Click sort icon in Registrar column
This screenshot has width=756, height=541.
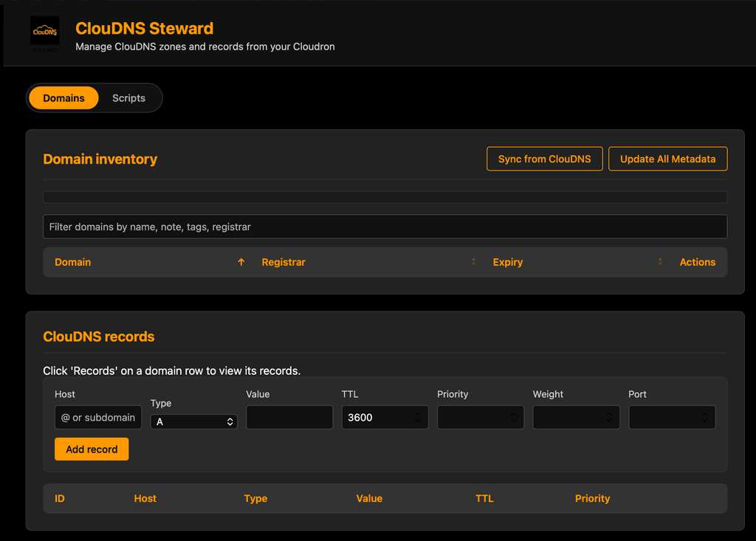[x=473, y=262]
